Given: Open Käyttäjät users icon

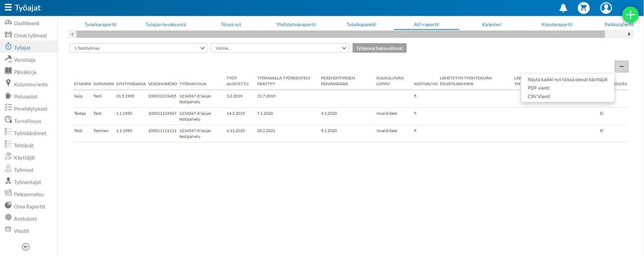Looking at the screenshot, I should click(8, 157).
